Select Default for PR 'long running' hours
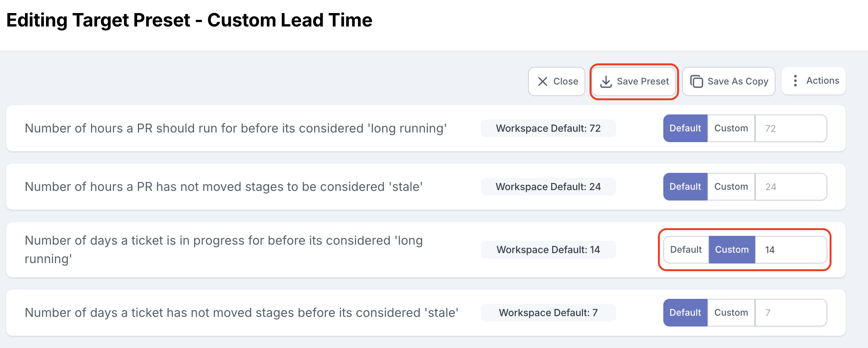The height and width of the screenshot is (348, 868). [x=685, y=128]
